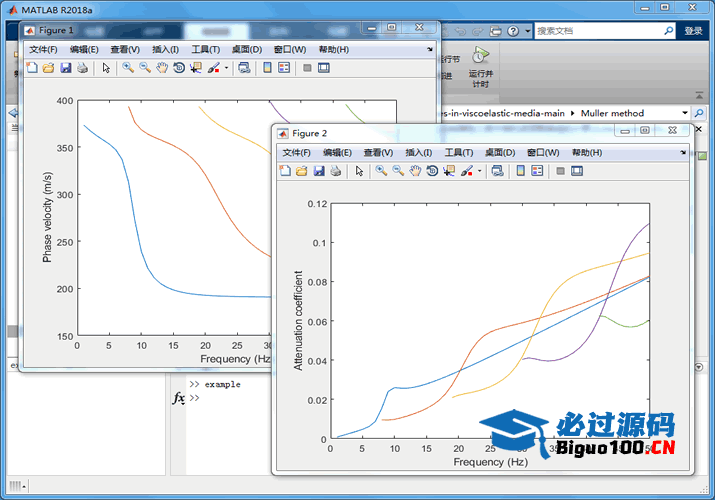
Task: Click Print icon in Figure 2 toolbar
Action: tap(336, 171)
